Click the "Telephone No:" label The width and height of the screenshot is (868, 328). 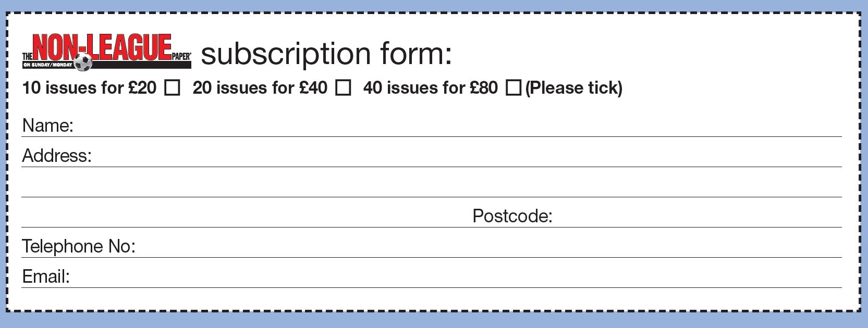pyautogui.click(x=79, y=246)
